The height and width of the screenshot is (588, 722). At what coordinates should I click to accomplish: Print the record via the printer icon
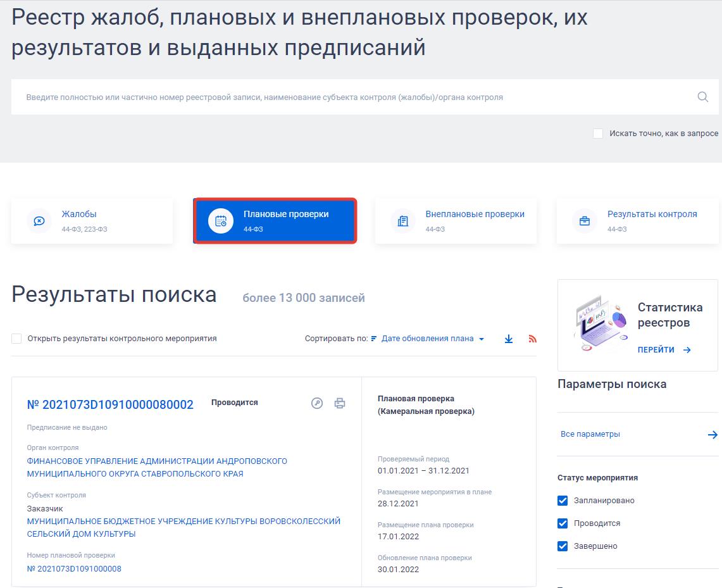340,403
